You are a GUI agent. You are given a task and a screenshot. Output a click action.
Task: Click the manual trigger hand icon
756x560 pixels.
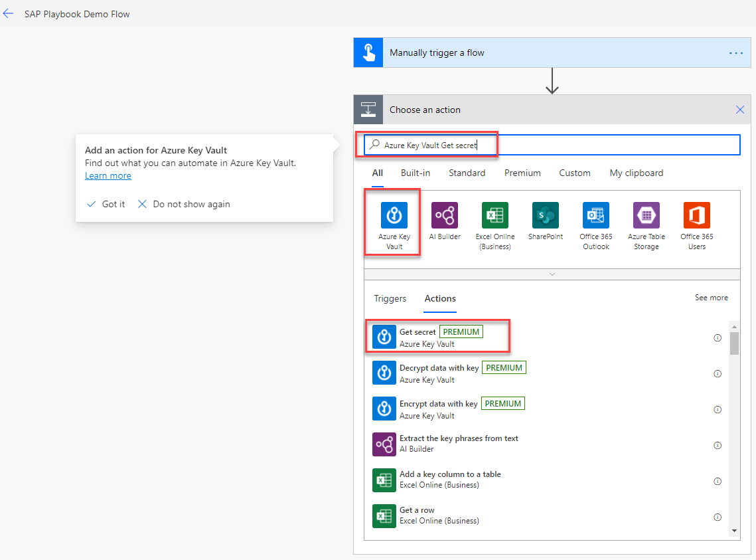tap(368, 52)
